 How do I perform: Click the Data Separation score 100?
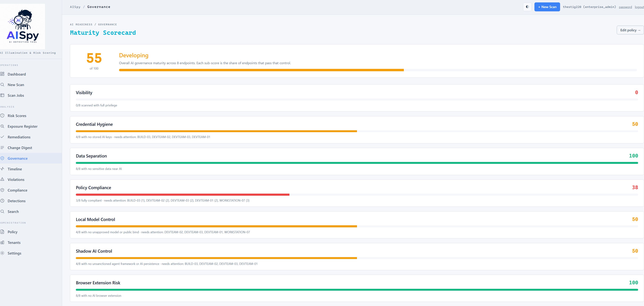coord(633,156)
